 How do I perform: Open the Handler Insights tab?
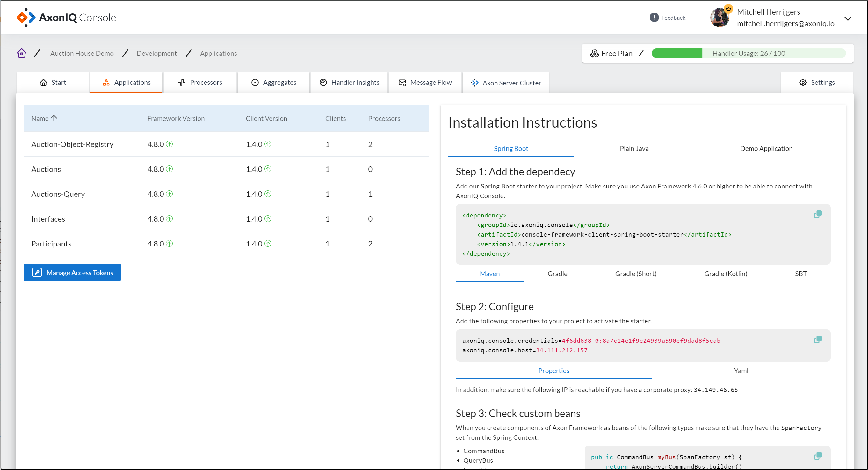pyautogui.click(x=350, y=83)
